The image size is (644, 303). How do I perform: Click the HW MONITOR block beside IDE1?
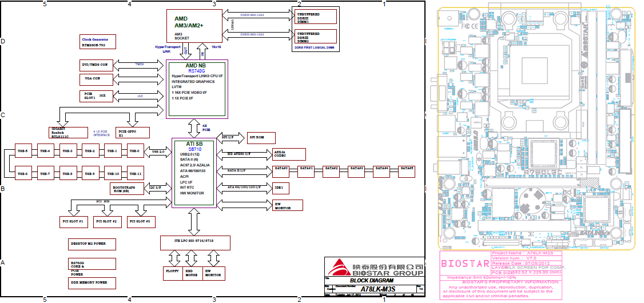(x=288, y=205)
